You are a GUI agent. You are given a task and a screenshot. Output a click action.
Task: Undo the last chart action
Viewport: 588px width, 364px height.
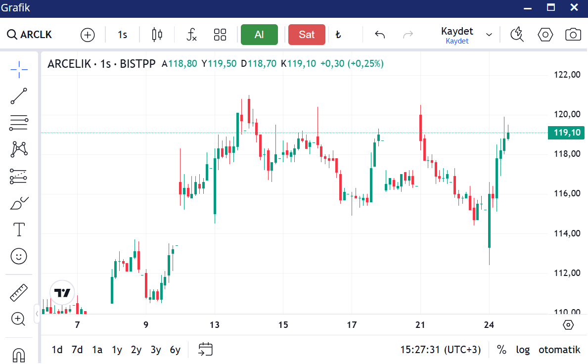(x=380, y=35)
